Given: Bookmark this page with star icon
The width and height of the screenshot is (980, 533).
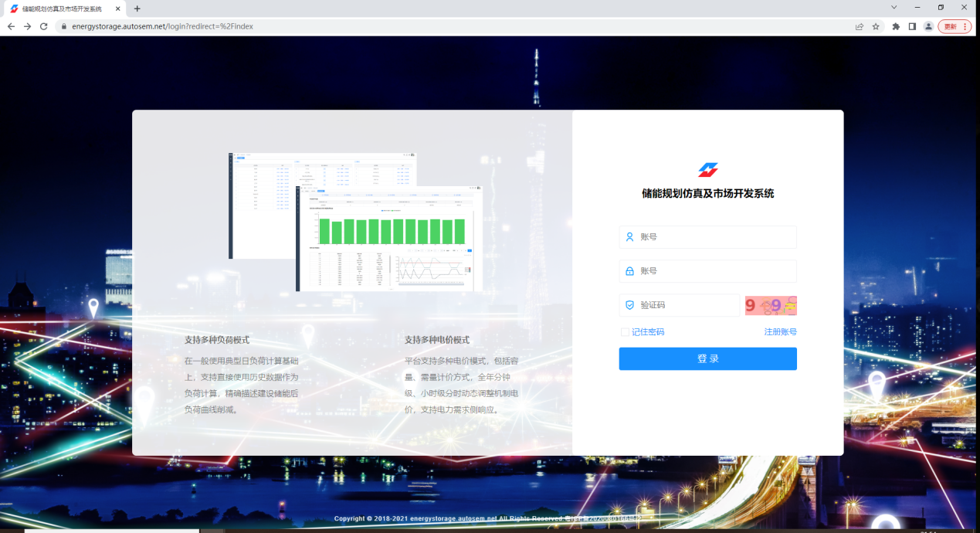Looking at the screenshot, I should click(x=876, y=26).
